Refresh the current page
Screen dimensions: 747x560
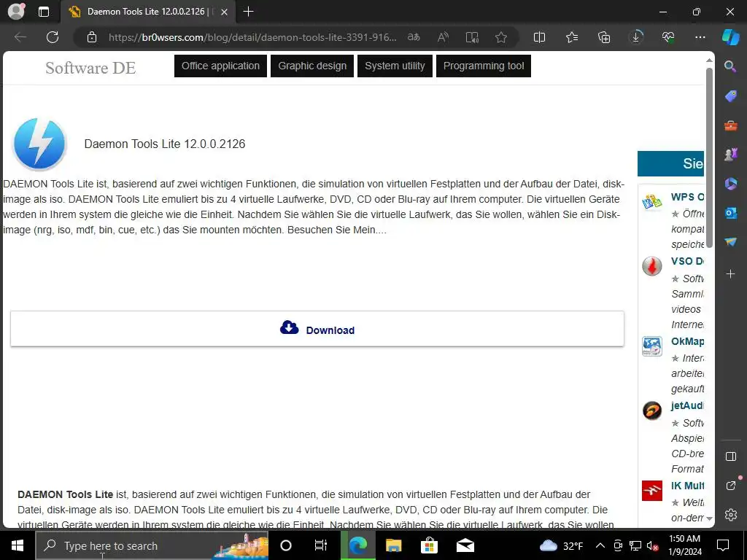(x=53, y=37)
